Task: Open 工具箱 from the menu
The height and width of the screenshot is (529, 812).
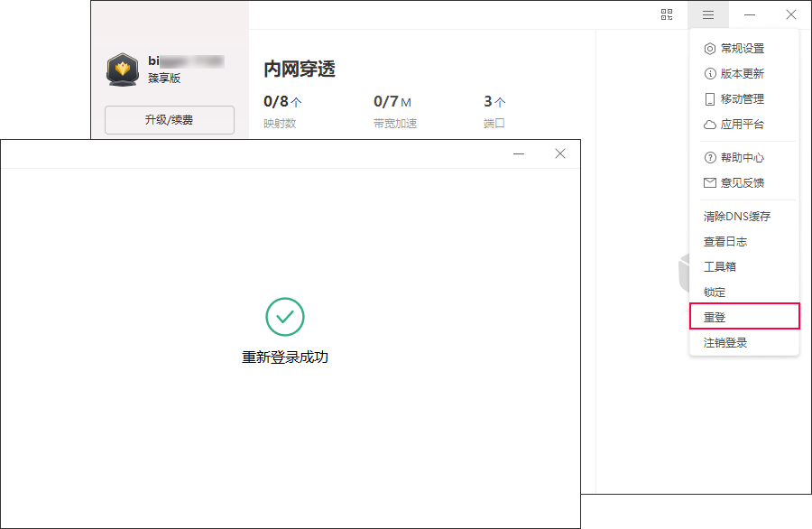Action: click(720, 267)
